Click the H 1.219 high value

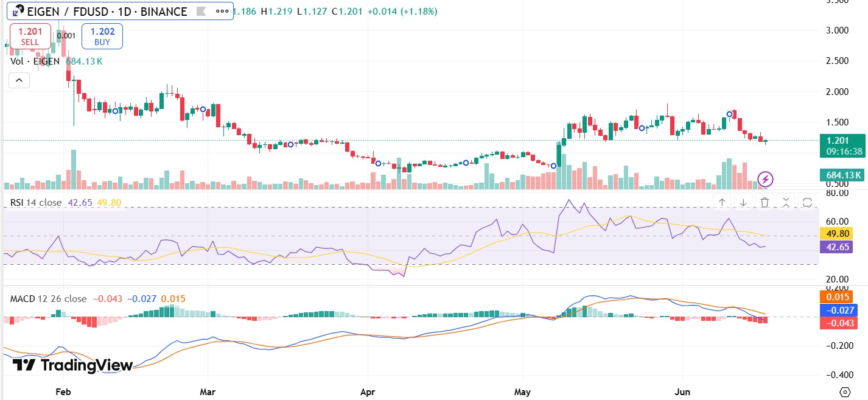click(276, 12)
